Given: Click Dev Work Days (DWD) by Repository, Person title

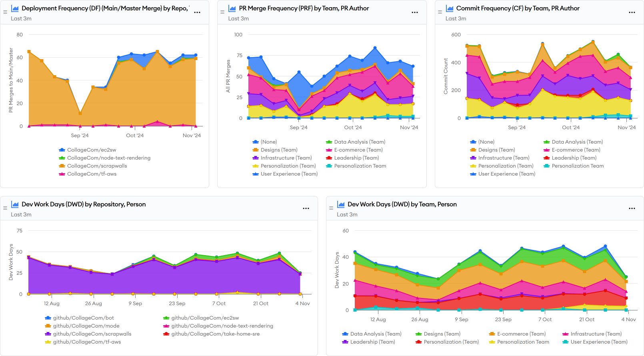Looking at the screenshot, I should coord(84,204).
